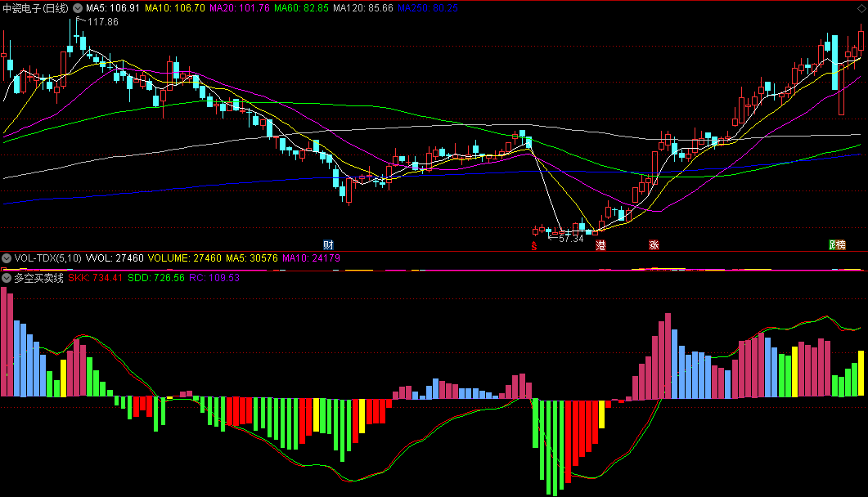The image size is (868, 497).
Task: Click the MA60: 82.85 label
Action: 301,8
